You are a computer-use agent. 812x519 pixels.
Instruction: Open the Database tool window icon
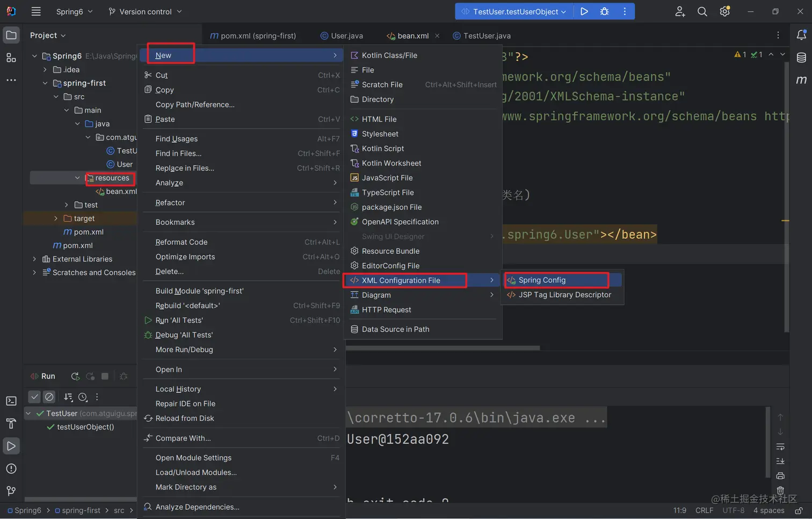pyautogui.click(x=801, y=58)
